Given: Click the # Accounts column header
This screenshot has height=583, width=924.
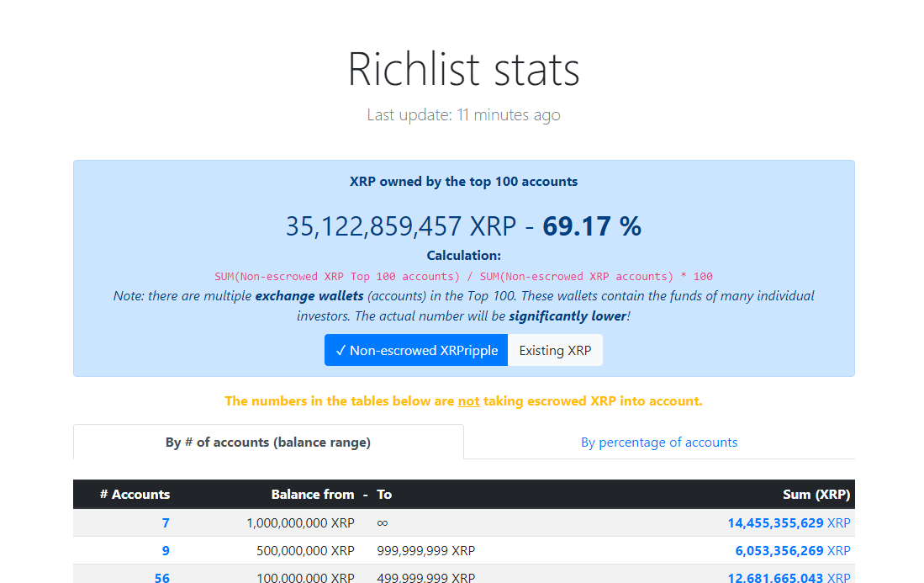Looking at the screenshot, I should [x=135, y=495].
